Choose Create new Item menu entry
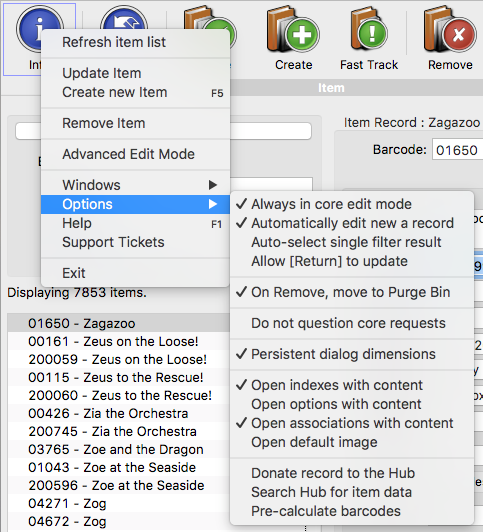The height and width of the screenshot is (532, 483). pos(135,92)
